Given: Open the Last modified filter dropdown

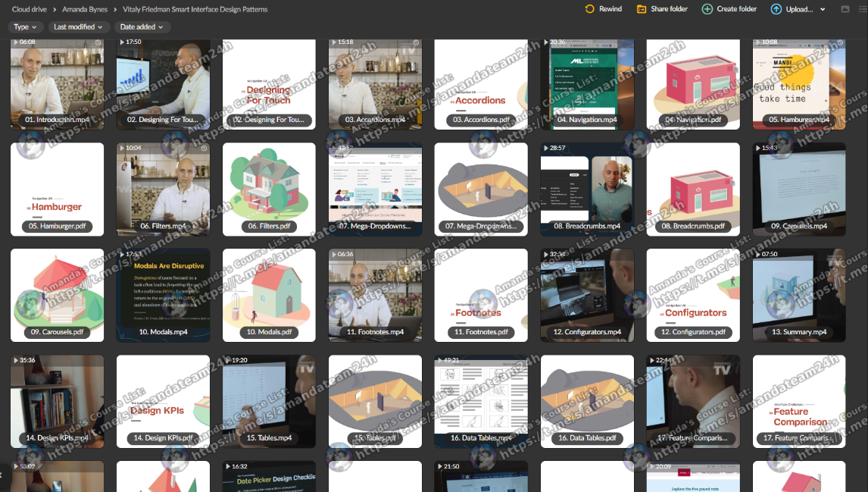Looking at the screenshot, I should [78, 27].
